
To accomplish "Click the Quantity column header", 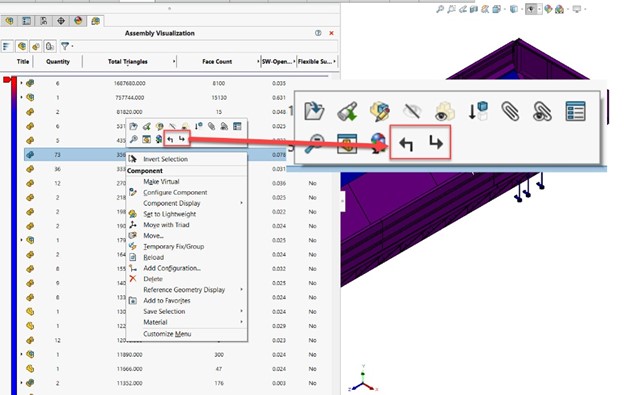I will [x=58, y=62].
